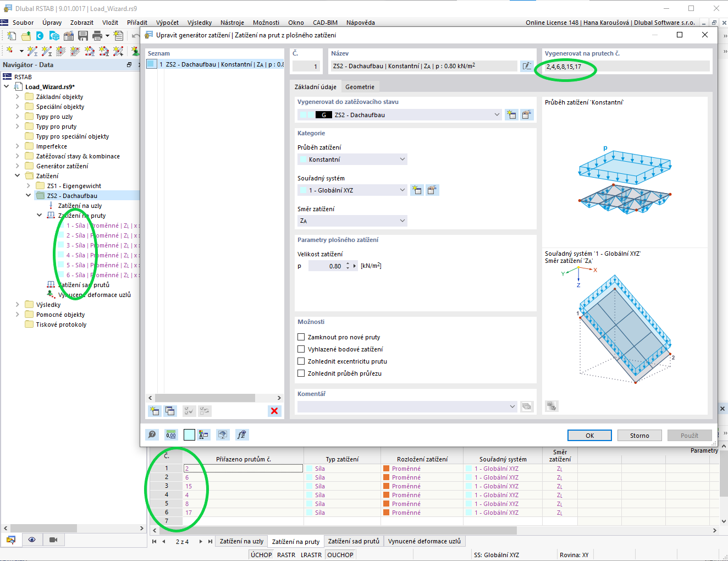Screen dimensions: 728x561
Task: Open the Komentář dropdown
Action: click(x=407, y=406)
